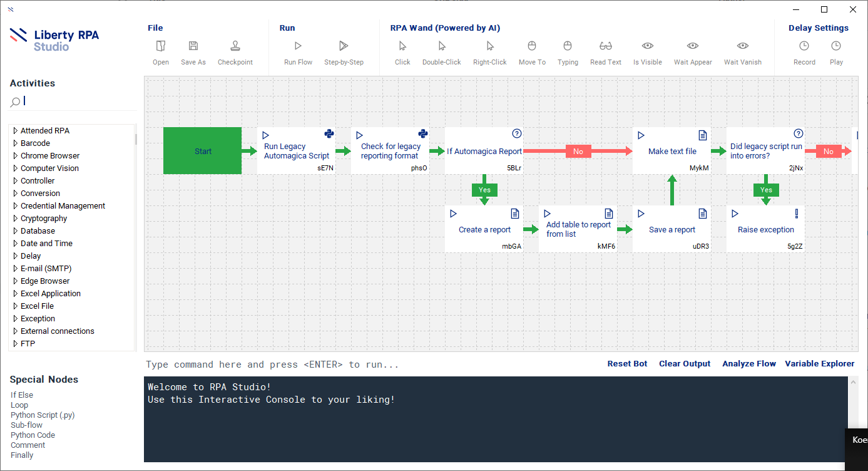Select the If Else special node
868x471 pixels.
click(22, 395)
